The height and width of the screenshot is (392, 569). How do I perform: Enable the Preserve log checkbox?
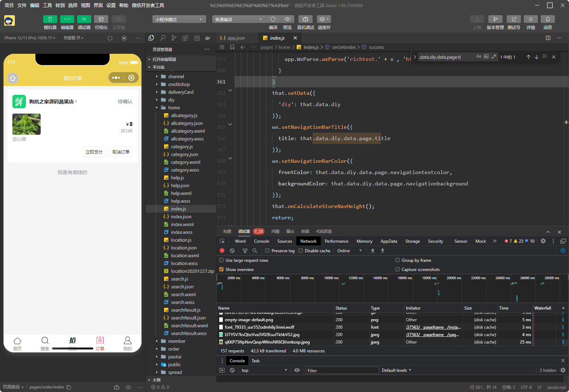(x=267, y=250)
